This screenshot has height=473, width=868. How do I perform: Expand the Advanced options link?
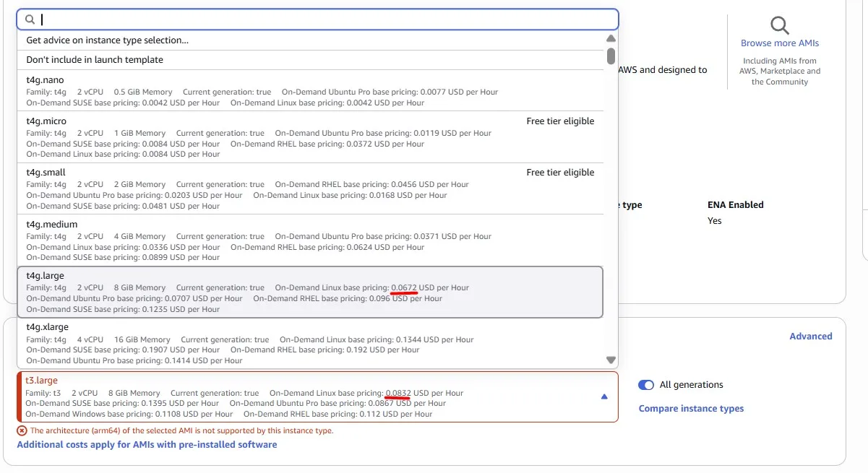810,337
